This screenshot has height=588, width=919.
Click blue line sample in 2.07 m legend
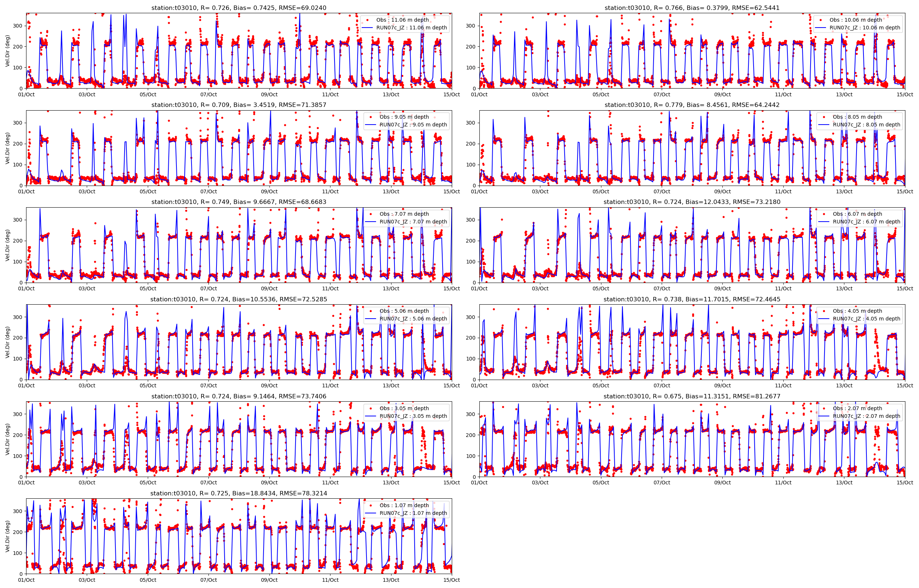(x=823, y=416)
